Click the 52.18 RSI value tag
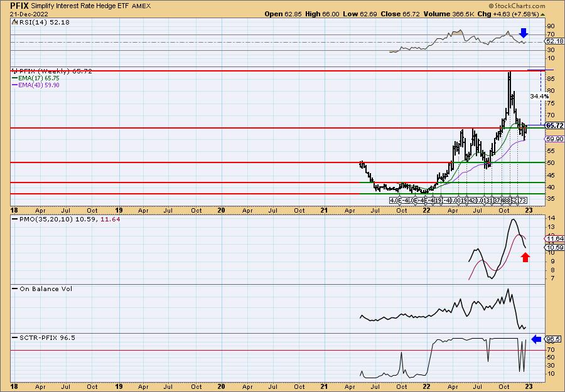This screenshot has width=565, height=392. click(x=554, y=41)
